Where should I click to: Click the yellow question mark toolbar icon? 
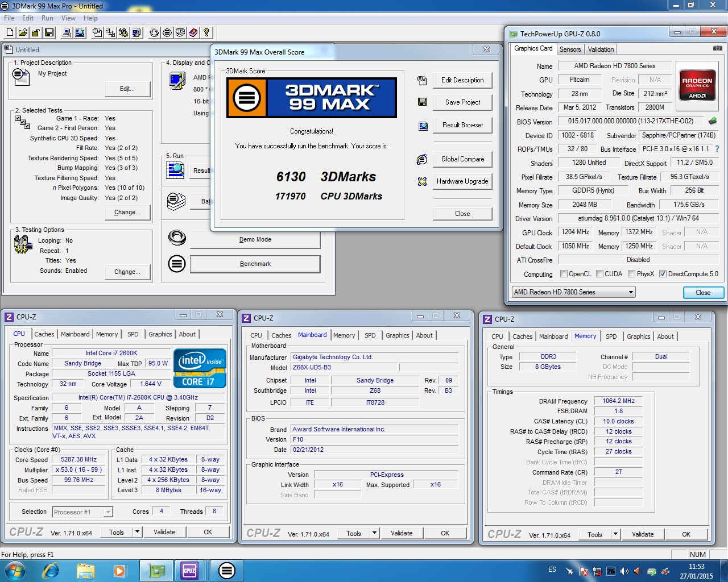pos(206,32)
